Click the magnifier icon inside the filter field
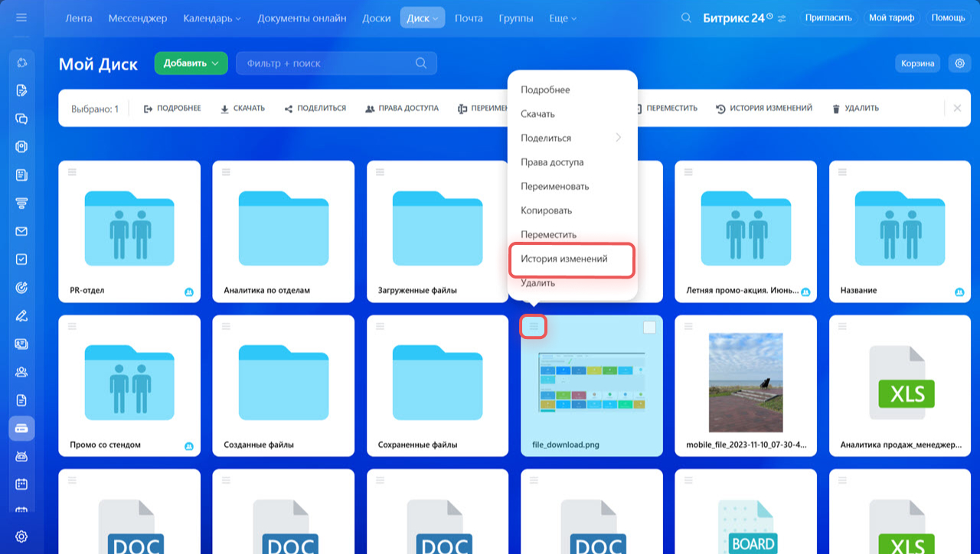The image size is (980, 554). coord(421,64)
